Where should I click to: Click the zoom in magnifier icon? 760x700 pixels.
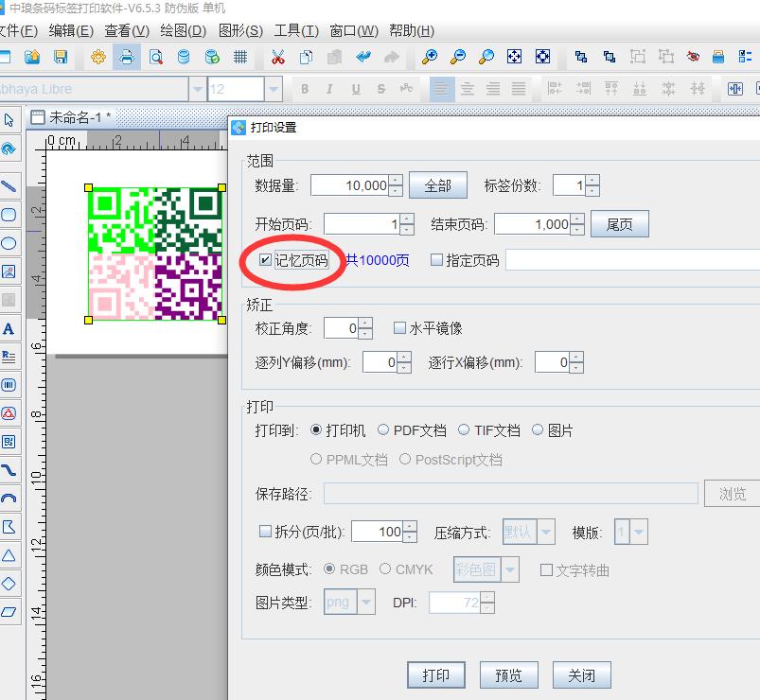(431, 55)
